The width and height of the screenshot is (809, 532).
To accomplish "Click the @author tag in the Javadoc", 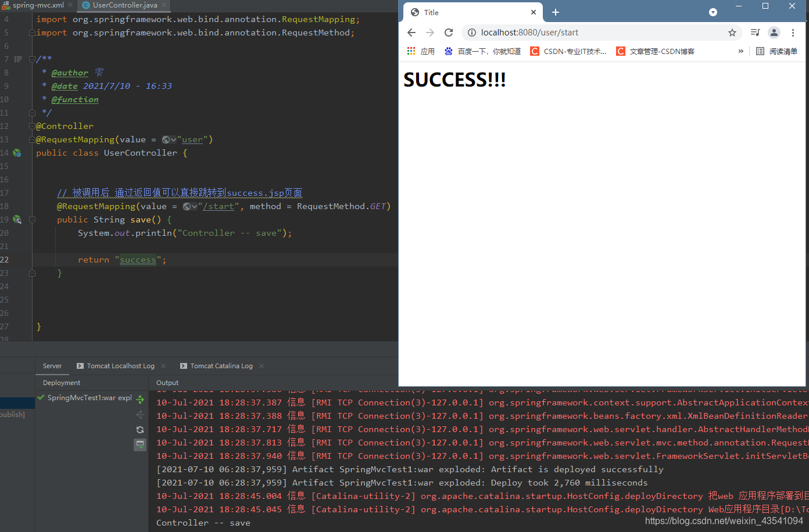I will click(70, 73).
